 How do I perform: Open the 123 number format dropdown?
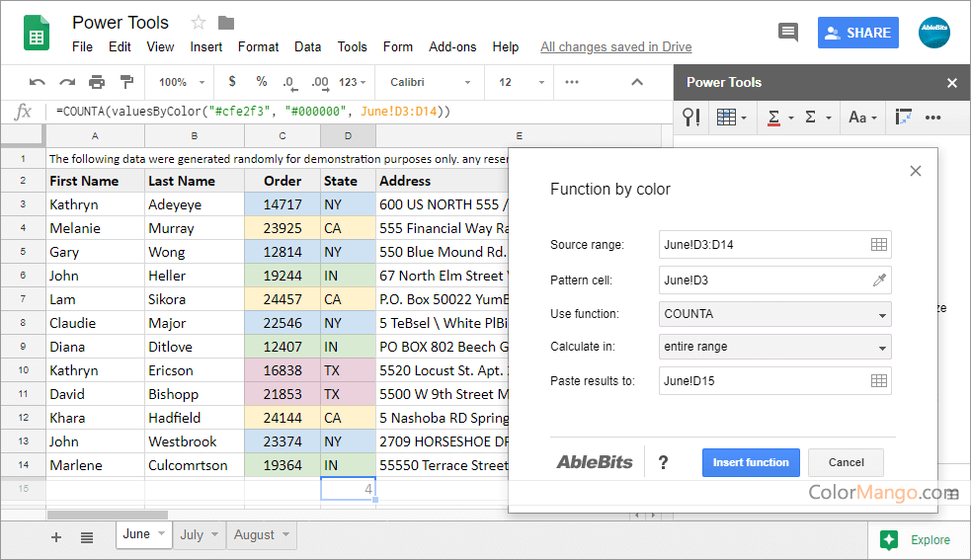tap(353, 82)
